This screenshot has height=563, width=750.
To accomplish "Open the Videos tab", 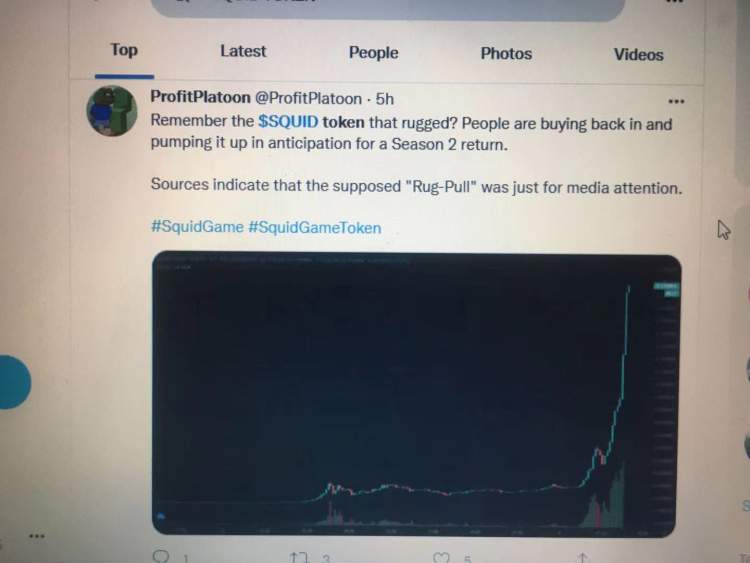I will [x=639, y=55].
